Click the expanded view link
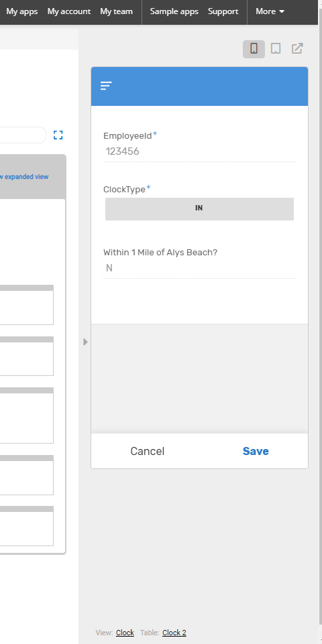The width and height of the screenshot is (322, 644). [x=24, y=177]
